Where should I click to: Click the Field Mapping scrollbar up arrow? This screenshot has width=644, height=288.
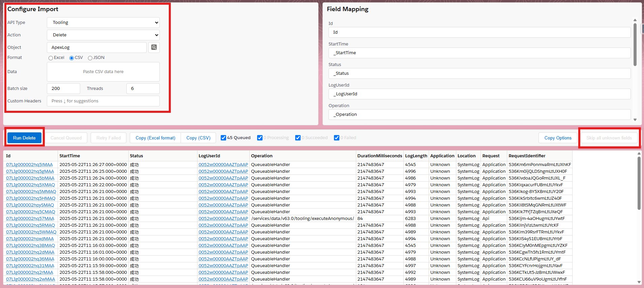point(635,20)
